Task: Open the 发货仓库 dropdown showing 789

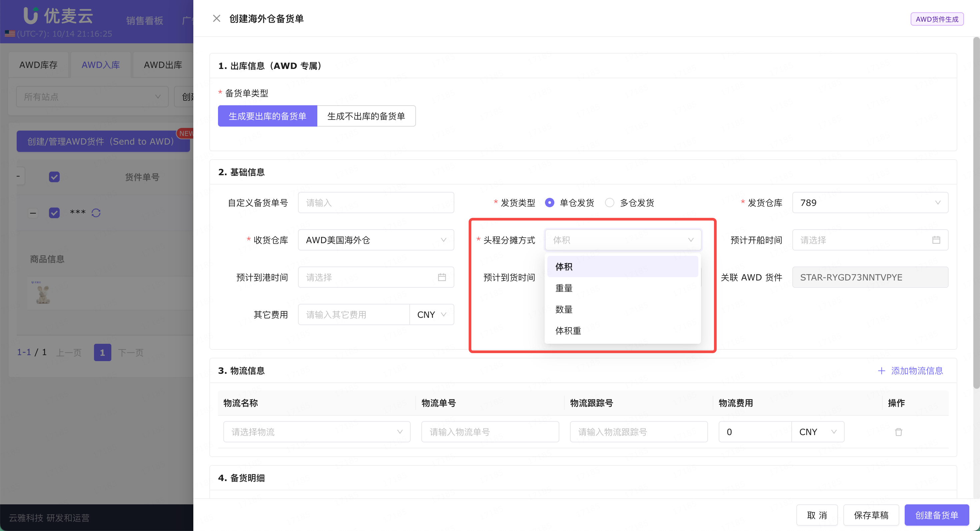Action: (x=870, y=203)
